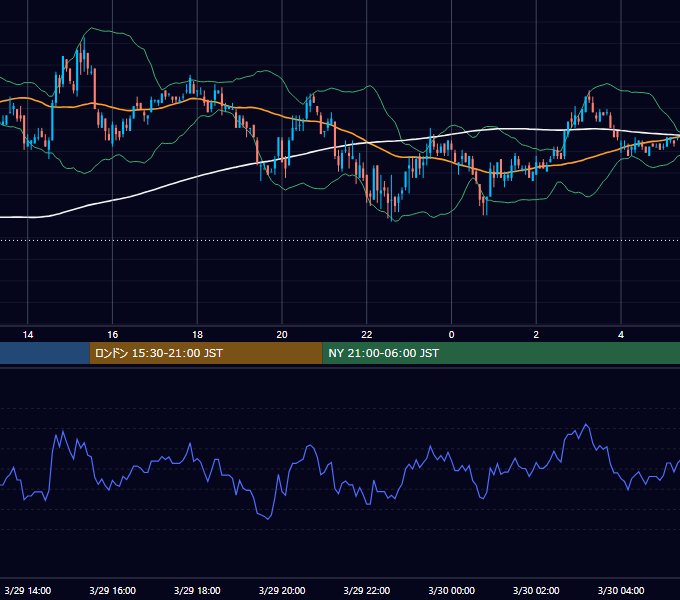
Task: Click the 4 hour label on price axis
Action: [621, 335]
